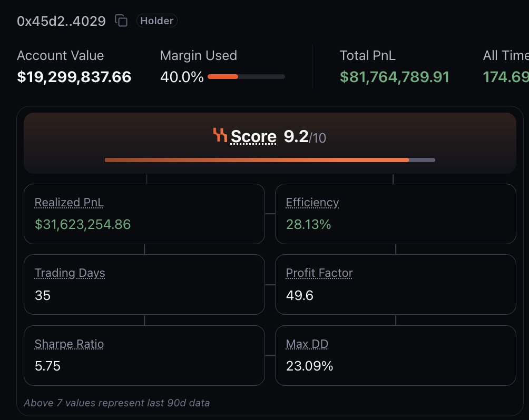Image resolution: width=529 pixels, height=420 pixels.
Task: Click the Sharpe Ratio label
Action: pyautogui.click(x=69, y=344)
